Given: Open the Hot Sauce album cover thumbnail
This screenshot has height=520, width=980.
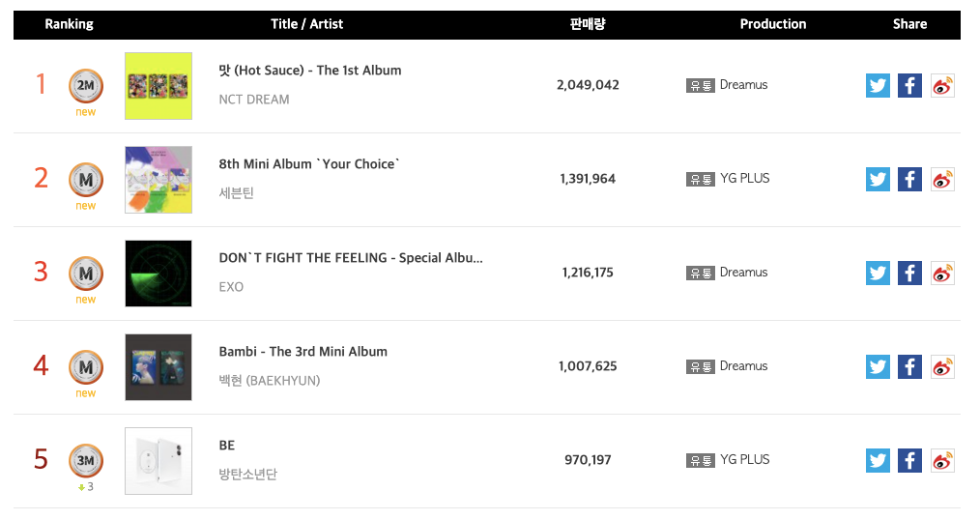Looking at the screenshot, I should coord(159,86).
